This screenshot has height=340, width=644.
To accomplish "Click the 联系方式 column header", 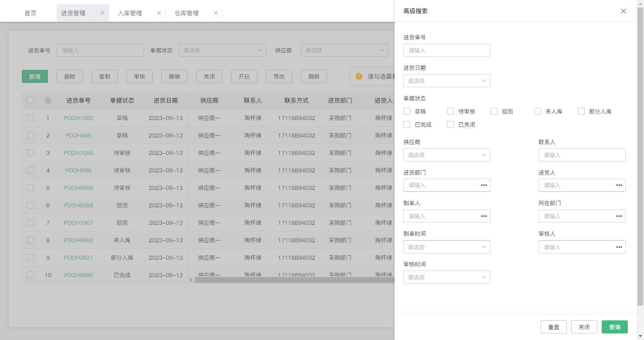I will click(x=296, y=100).
